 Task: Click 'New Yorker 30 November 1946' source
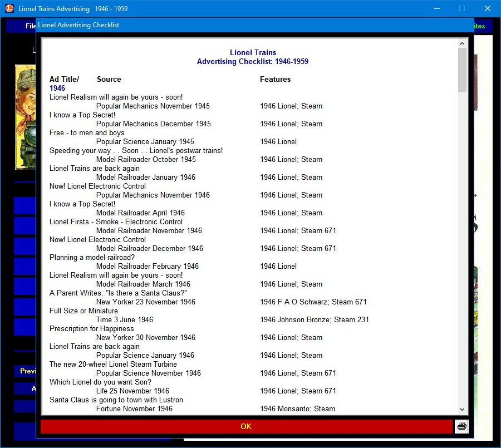pyautogui.click(x=146, y=338)
